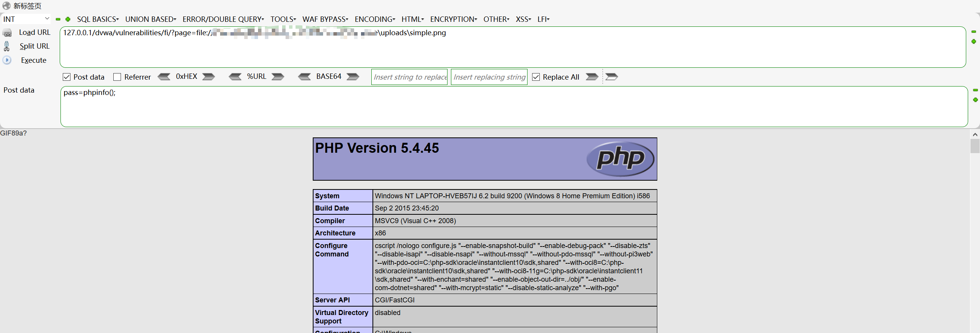Open the HTML menu
Viewport: 980px width, 333px height.
(x=412, y=19)
